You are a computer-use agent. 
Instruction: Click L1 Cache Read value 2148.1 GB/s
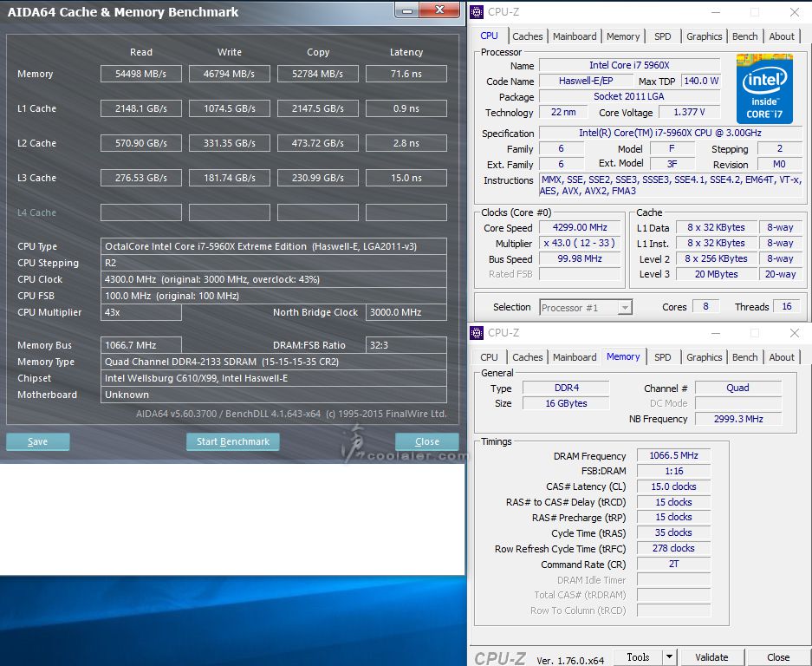tap(141, 108)
